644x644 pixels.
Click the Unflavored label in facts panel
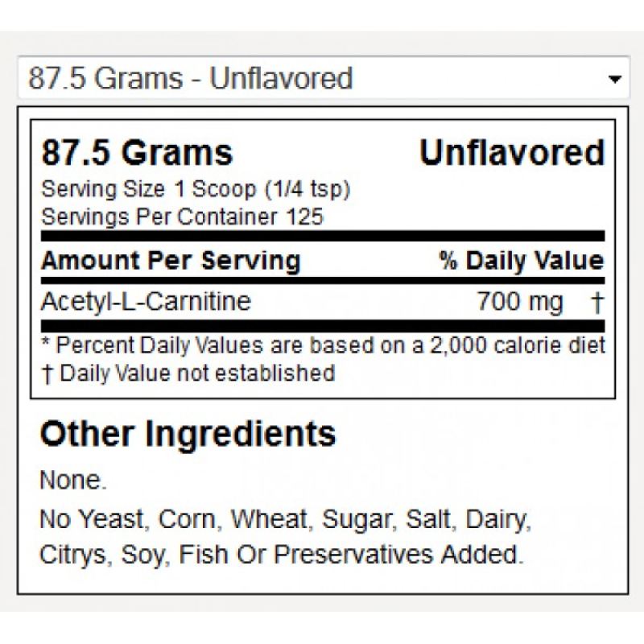512,153
